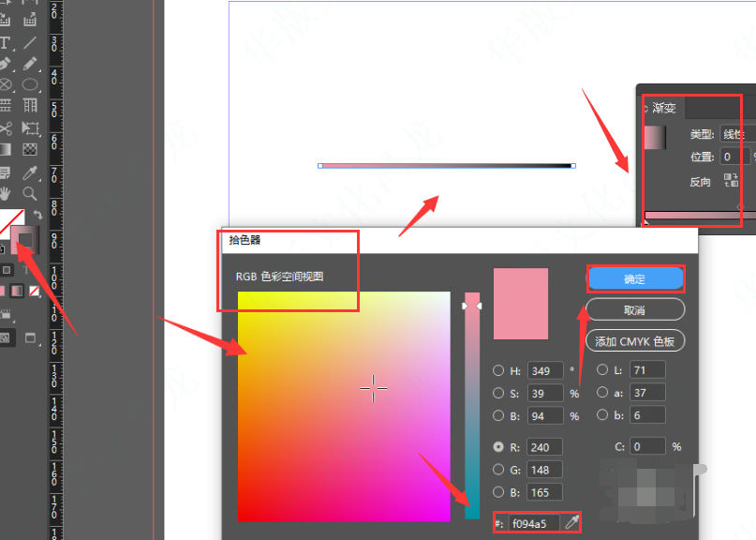The image size is (756, 540).
Task: Click inside the RGB color field
Action: pos(344,406)
